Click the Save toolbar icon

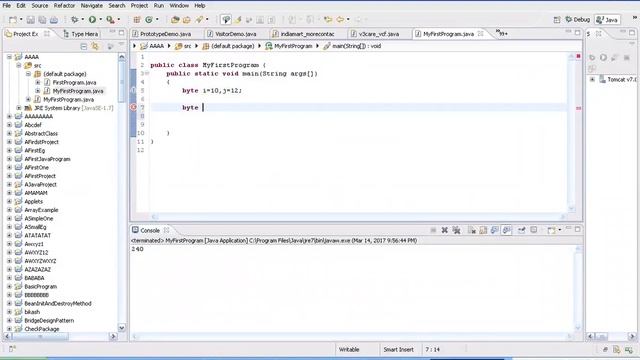coord(31,20)
